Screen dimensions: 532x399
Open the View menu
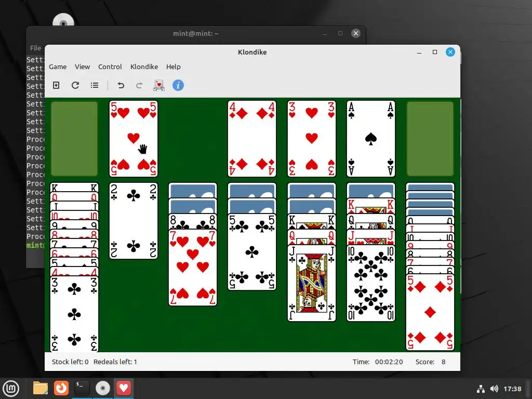(x=83, y=67)
